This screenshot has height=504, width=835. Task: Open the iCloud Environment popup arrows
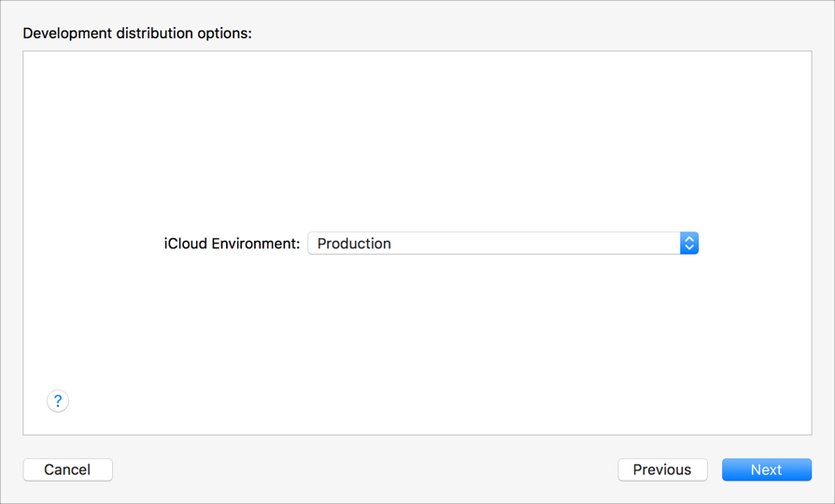click(689, 244)
